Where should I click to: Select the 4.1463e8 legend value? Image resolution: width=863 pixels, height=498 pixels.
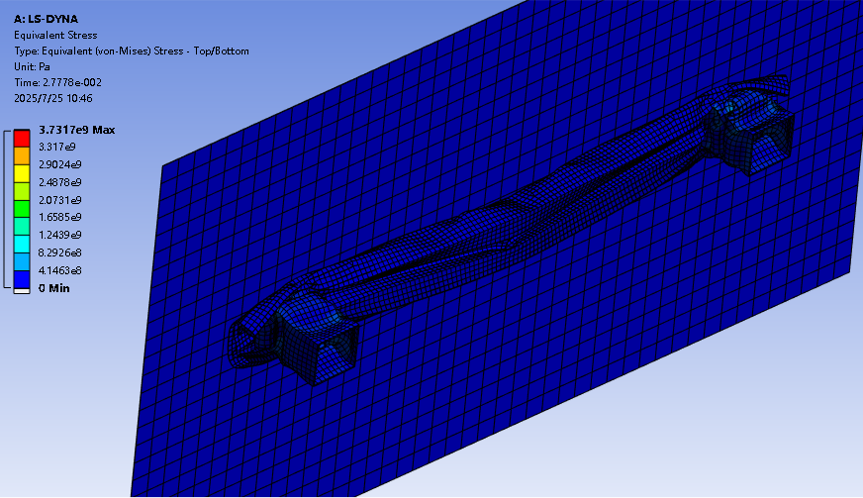(60, 270)
